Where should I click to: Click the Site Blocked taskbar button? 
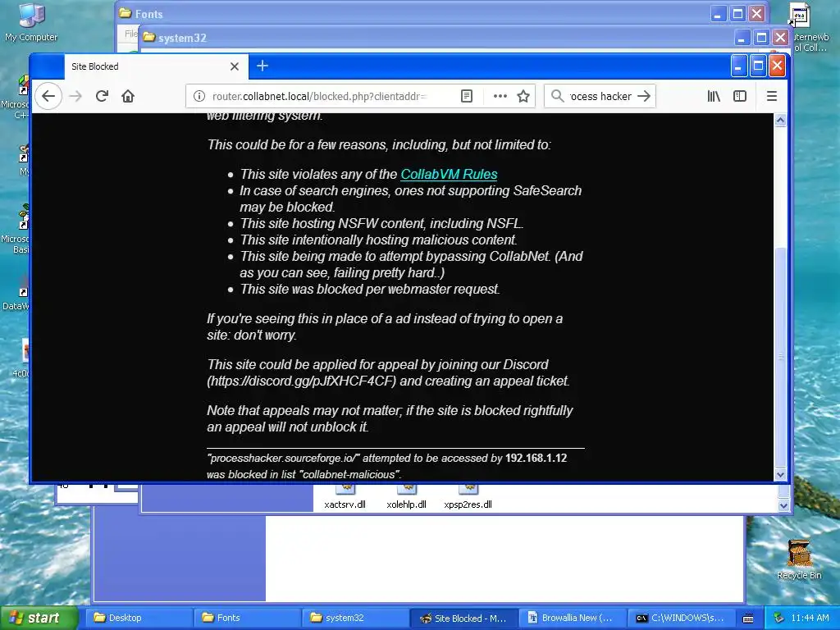[x=463, y=618]
